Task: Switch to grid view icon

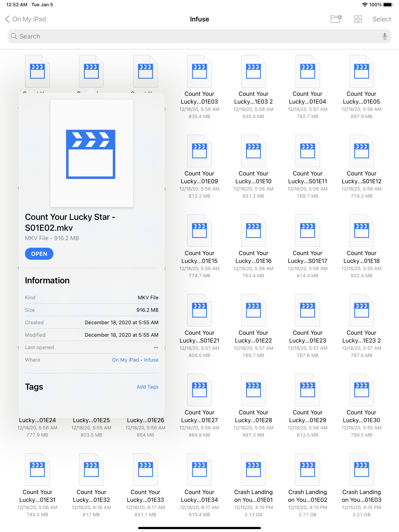Action: pos(358,19)
